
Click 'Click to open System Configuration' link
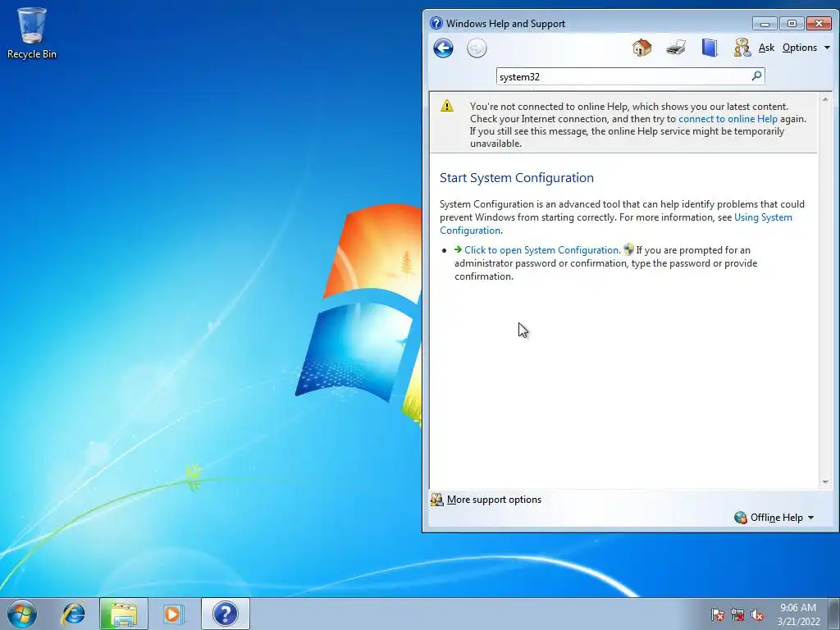tap(542, 250)
